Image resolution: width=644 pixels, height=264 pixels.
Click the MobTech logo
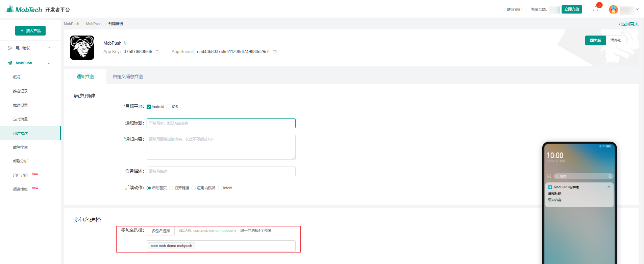(24, 9)
